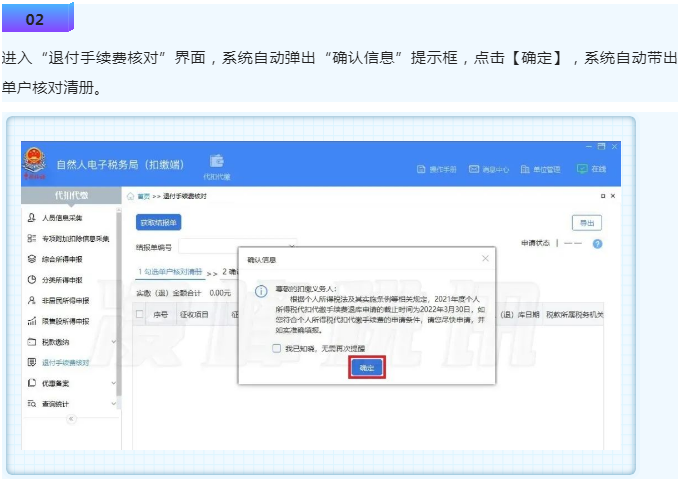
Task: Close the 确认信息 dialog with X
Action: pyautogui.click(x=485, y=258)
